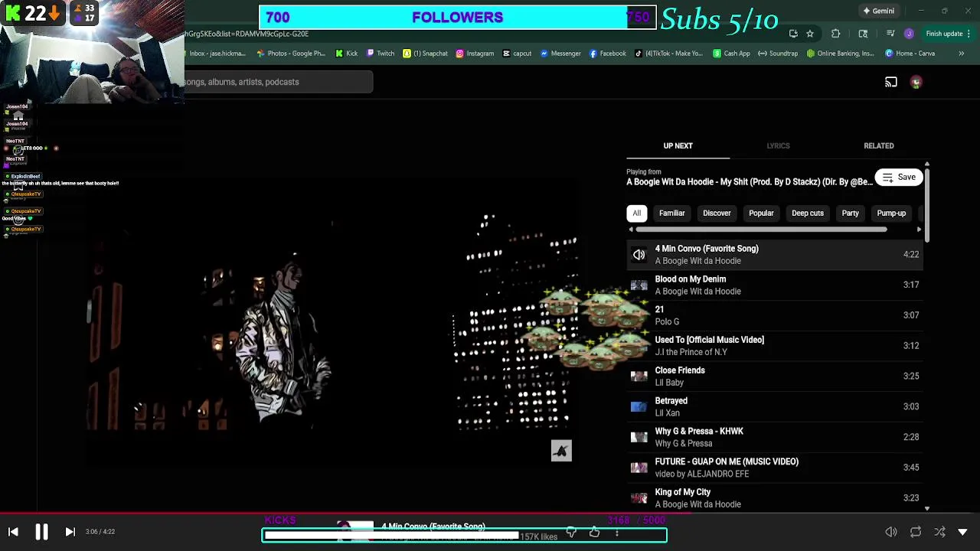Expand the bookmarks overflow chevron

pos(961,54)
